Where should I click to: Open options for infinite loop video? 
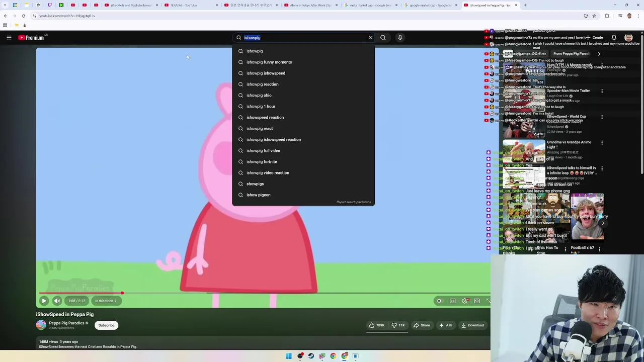click(602, 168)
